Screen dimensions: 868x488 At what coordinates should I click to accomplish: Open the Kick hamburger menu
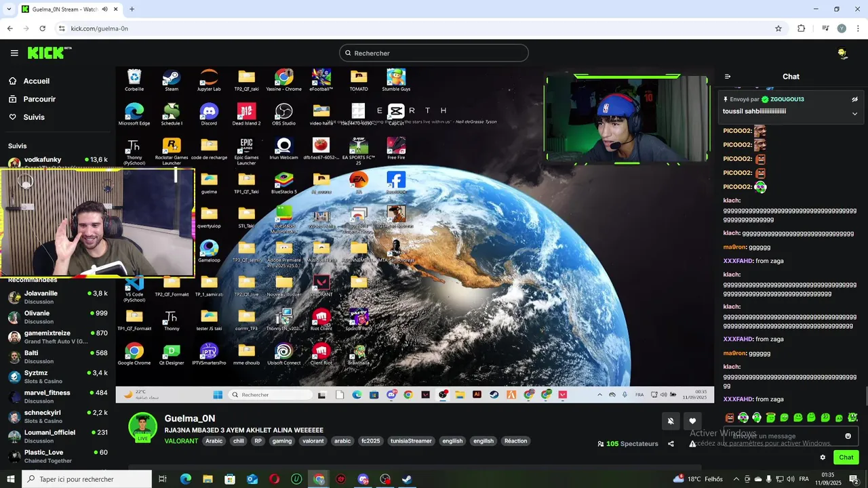click(14, 53)
